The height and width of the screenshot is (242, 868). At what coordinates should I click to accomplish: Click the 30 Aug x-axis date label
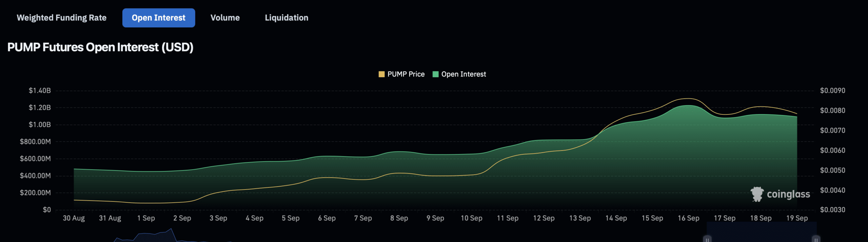74,218
